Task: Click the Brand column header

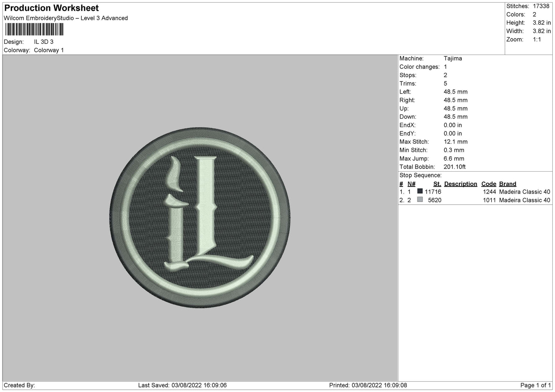Action: coord(508,184)
